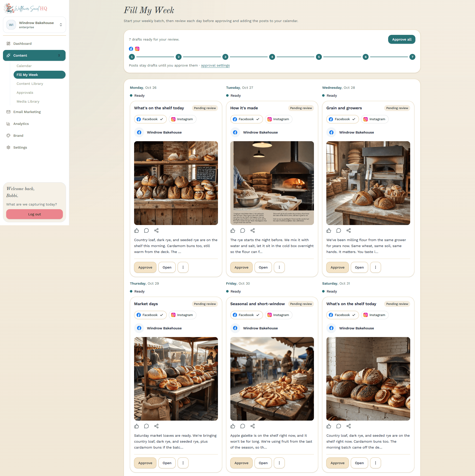Click the share icon on Saturday's post
The image size is (475, 476).
coord(349,426)
